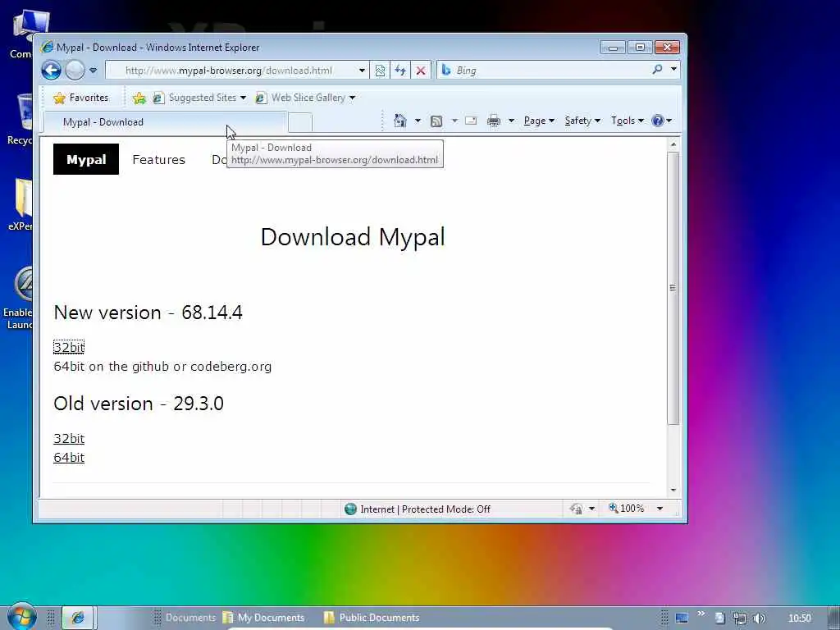The width and height of the screenshot is (840, 630).
Task: Click the 'Download Mypal' heading text
Action: point(353,237)
